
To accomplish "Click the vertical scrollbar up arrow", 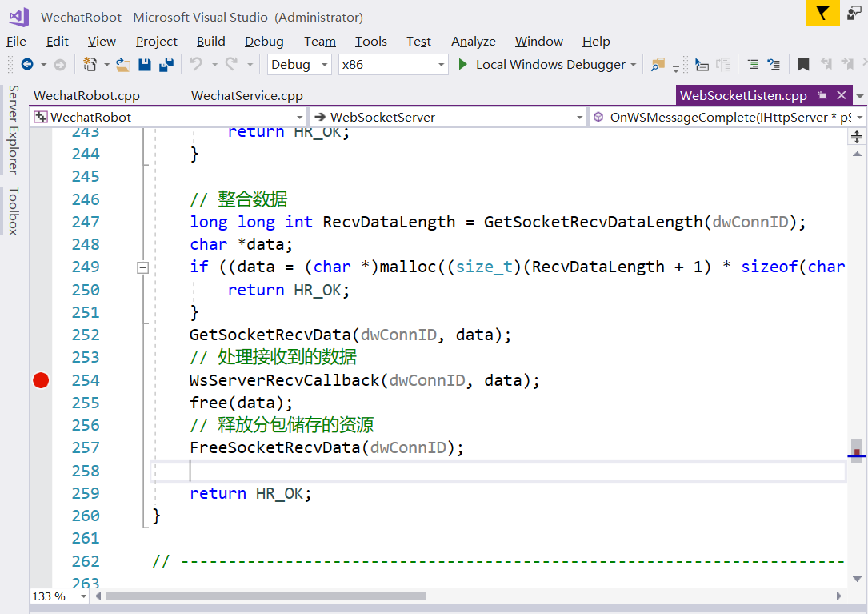I will coord(857,154).
